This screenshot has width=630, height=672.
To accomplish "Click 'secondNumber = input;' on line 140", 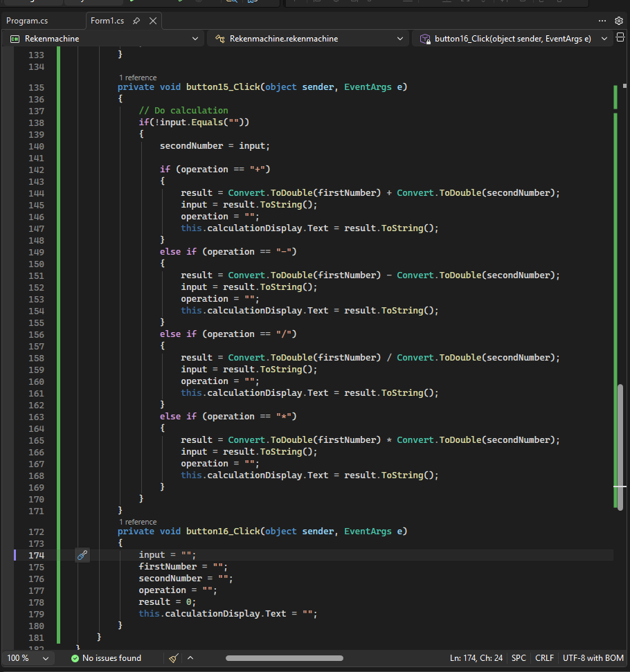I will 215,146.
